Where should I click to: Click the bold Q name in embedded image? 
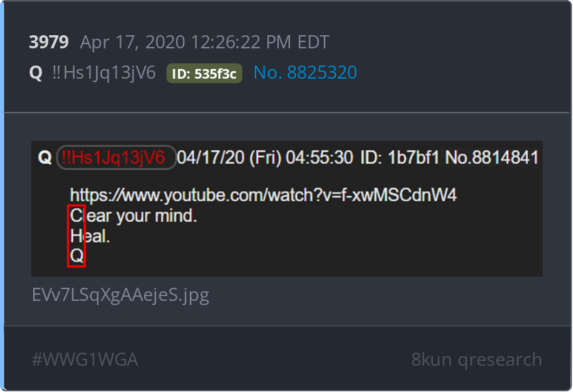45,157
